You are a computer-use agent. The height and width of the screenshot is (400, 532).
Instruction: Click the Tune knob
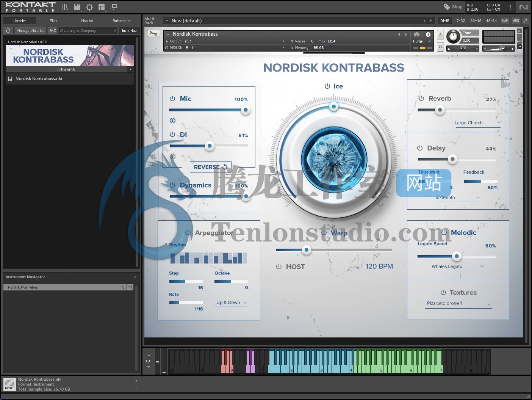point(453,37)
